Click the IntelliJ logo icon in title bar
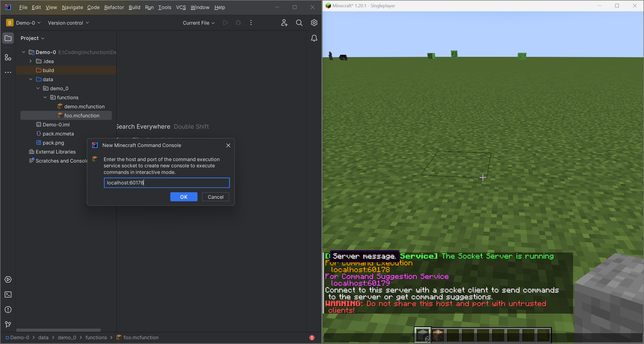The width and height of the screenshot is (644, 344). coord(8,7)
